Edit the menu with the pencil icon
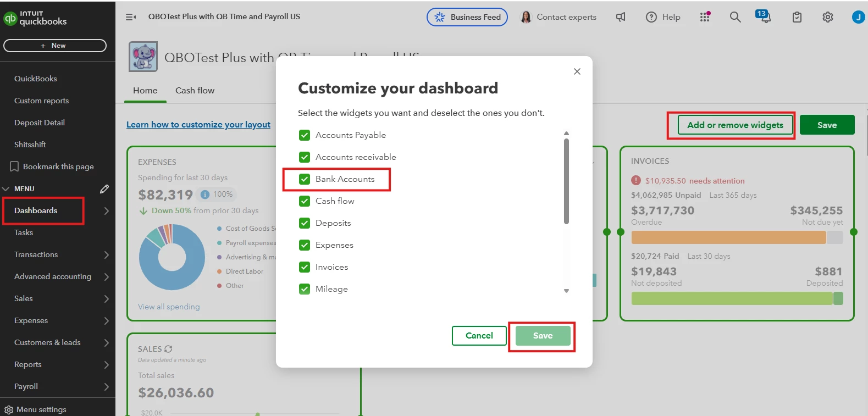 104,188
